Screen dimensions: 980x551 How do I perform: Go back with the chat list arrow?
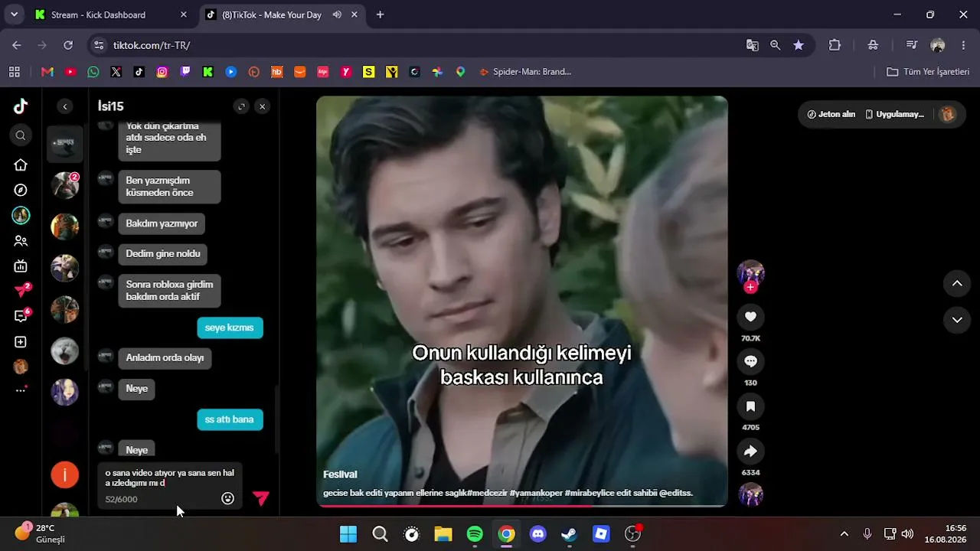pyautogui.click(x=65, y=106)
